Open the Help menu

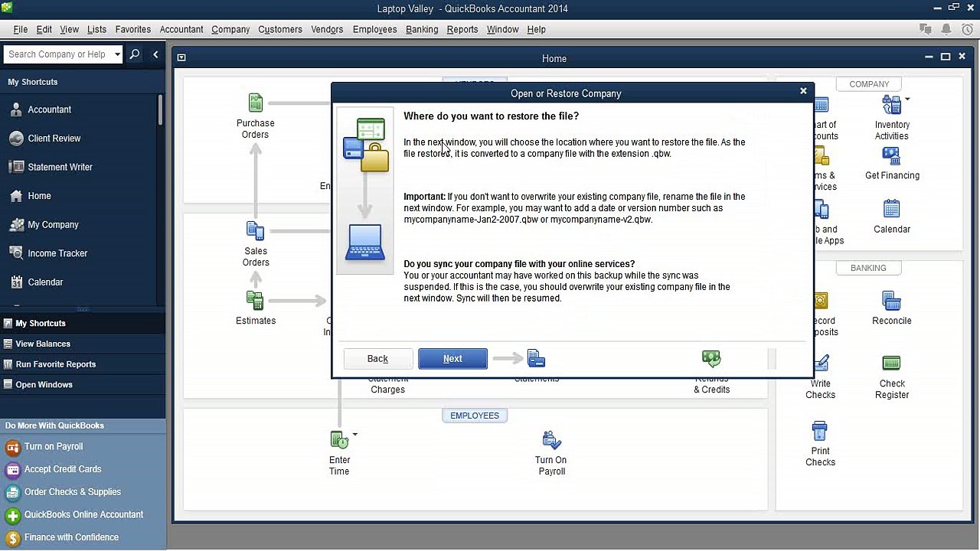click(536, 29)
